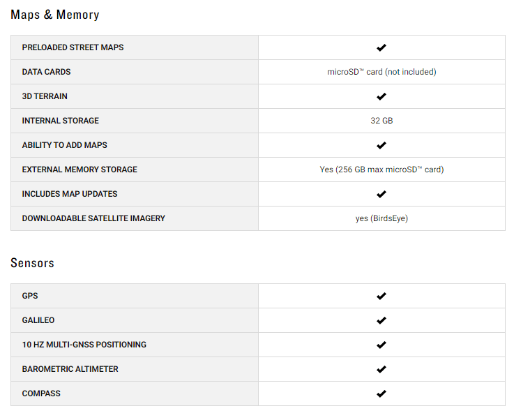Click the Internal Storage row label
Screen dimensions: 514x420
click(60, 121)
